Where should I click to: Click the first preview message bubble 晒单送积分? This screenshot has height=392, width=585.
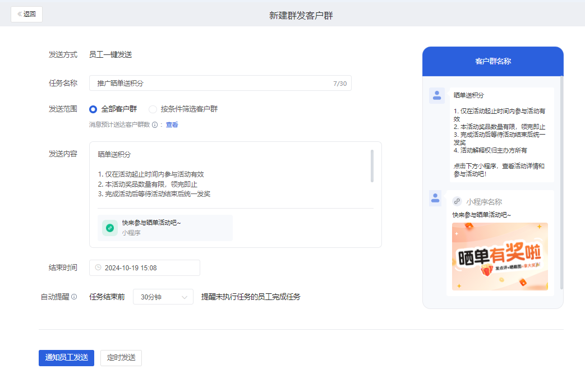coord(502,135)
